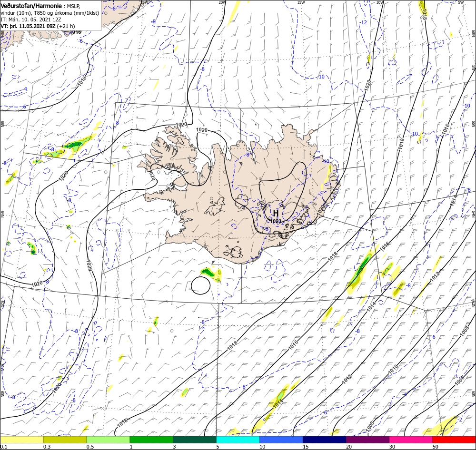476x450 pixels.
Task: Click the olive 0.3 mm legend swatch
Action: 65,440
